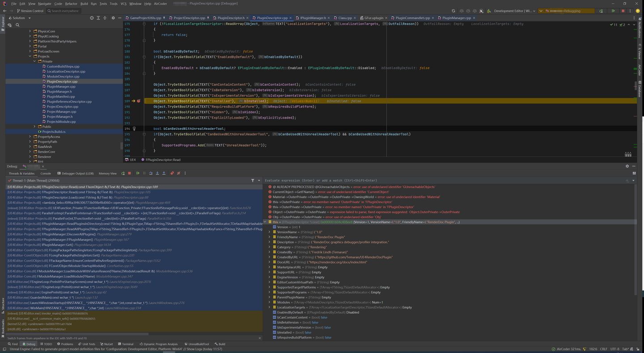The width and height of the screenshot is (644, 353).
Task: Click the red breakpoint on line 189
Action: [139, 101]
